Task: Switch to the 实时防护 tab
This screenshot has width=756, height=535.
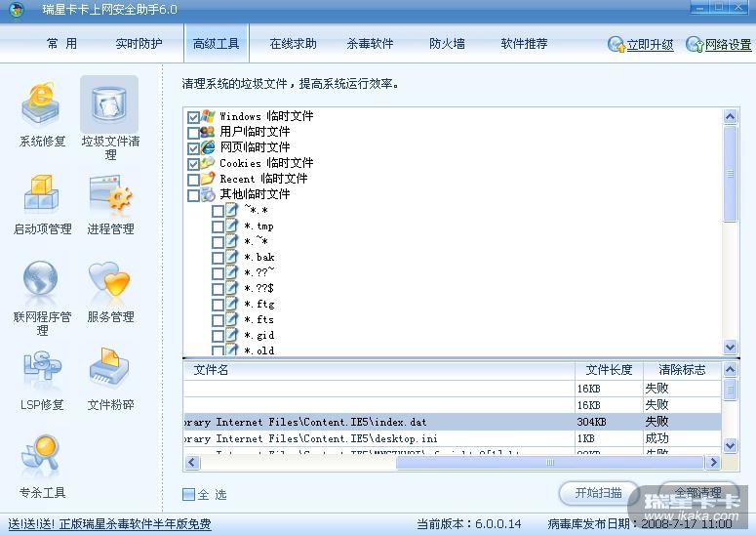Action: (139, 44)
